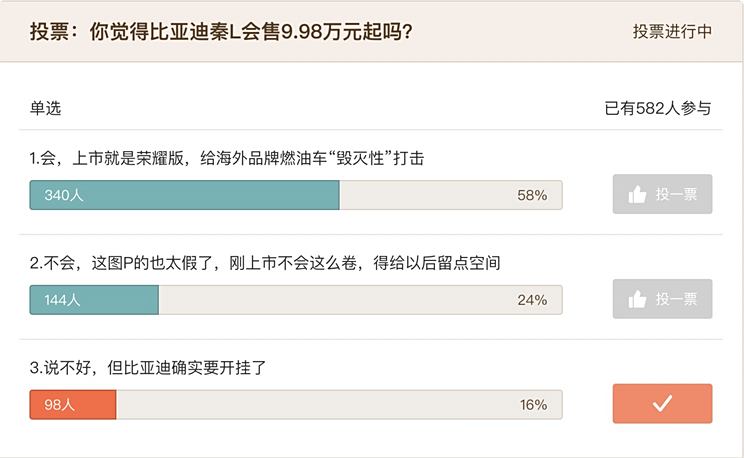Click the 24% result label
Image resolution: width=744 pixels, height=458 pixels.
pos(532,300)
